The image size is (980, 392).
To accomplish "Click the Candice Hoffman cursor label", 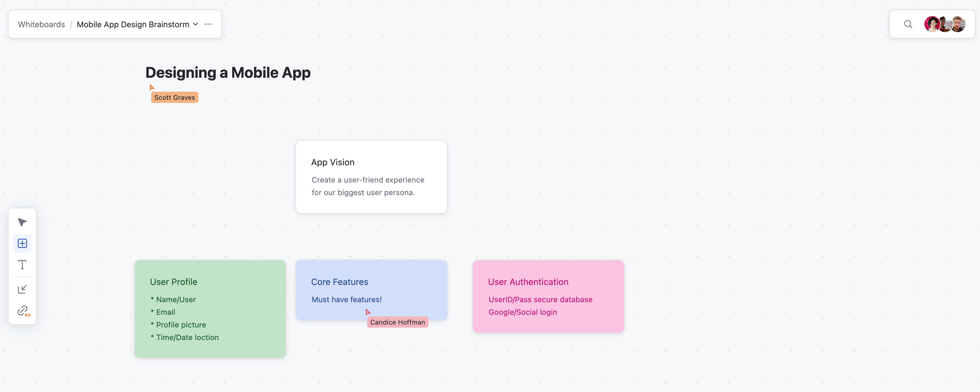I will click(x=398, y=323).
